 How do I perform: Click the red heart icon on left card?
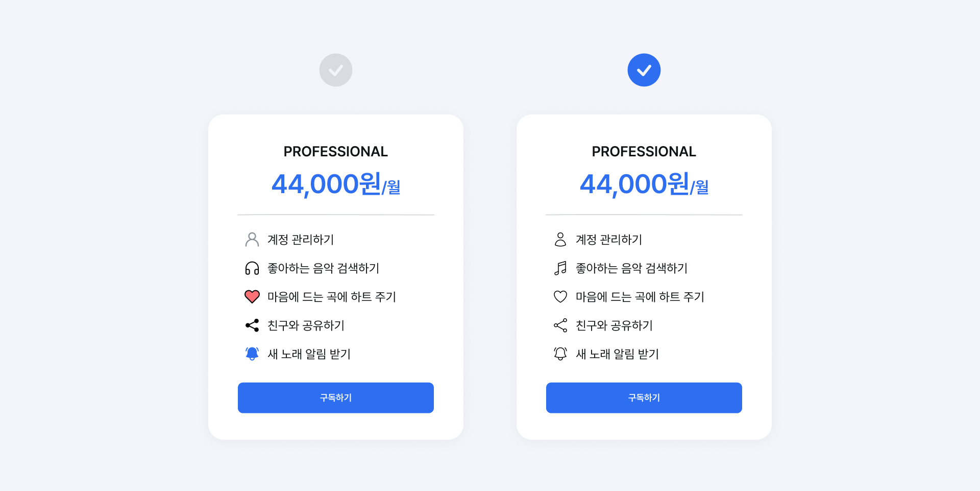(x=252, y=296)
